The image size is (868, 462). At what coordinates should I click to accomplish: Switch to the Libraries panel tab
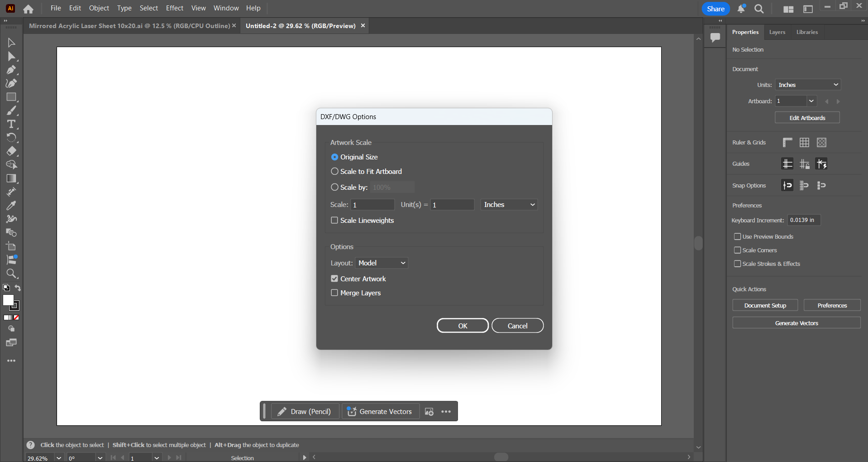(807, 32)
